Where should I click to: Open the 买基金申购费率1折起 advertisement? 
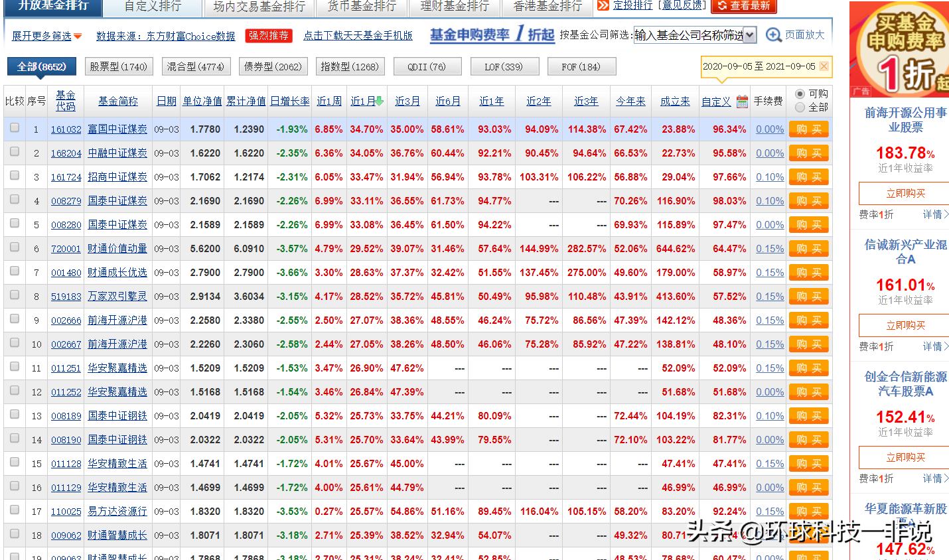point(899,49)
